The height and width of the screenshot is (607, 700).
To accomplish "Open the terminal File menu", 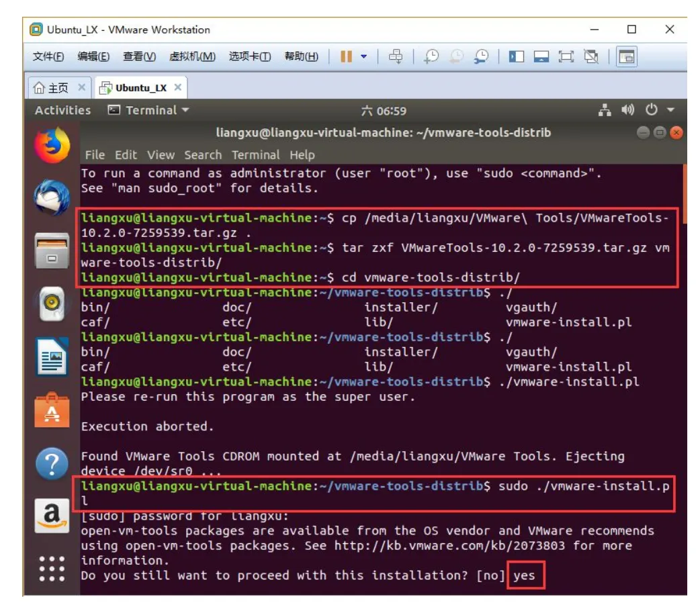I will [95, 155].
